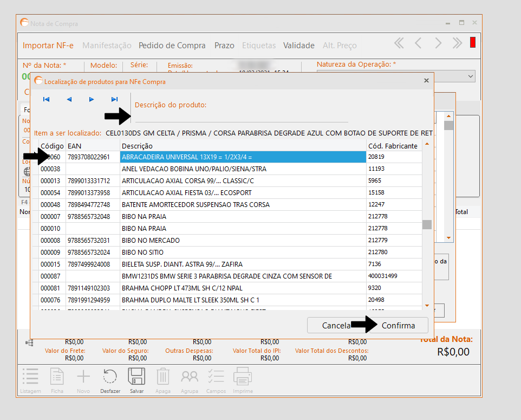The height and width of the screenshot is (420, 521).
Task: Open Natureza da Operação dropdown
Action: point(470,76)
